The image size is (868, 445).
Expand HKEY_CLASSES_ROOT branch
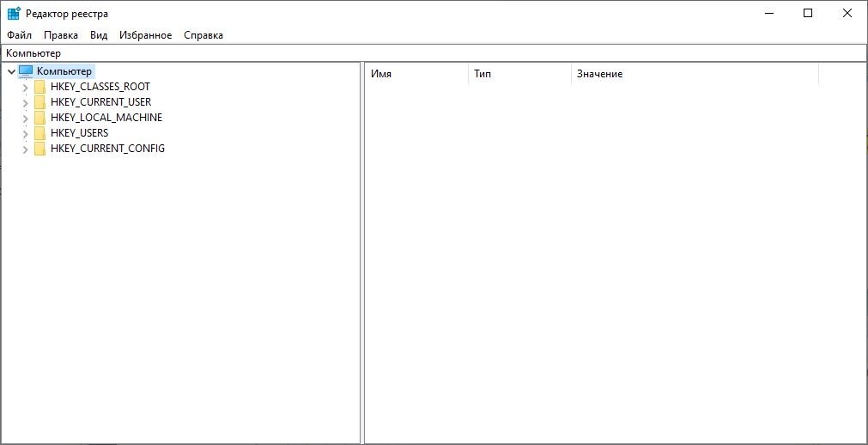25,88
